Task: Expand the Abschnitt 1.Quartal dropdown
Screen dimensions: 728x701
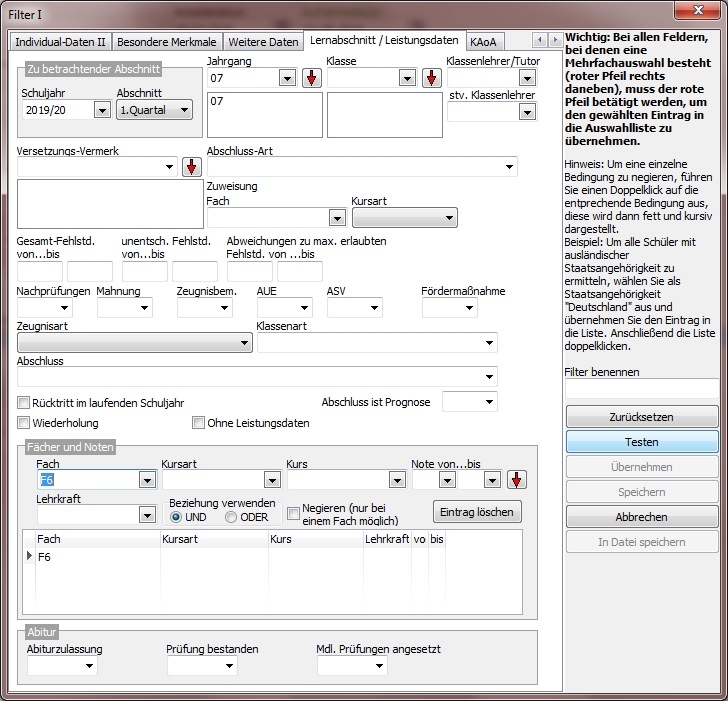Action: click(182, 110)
